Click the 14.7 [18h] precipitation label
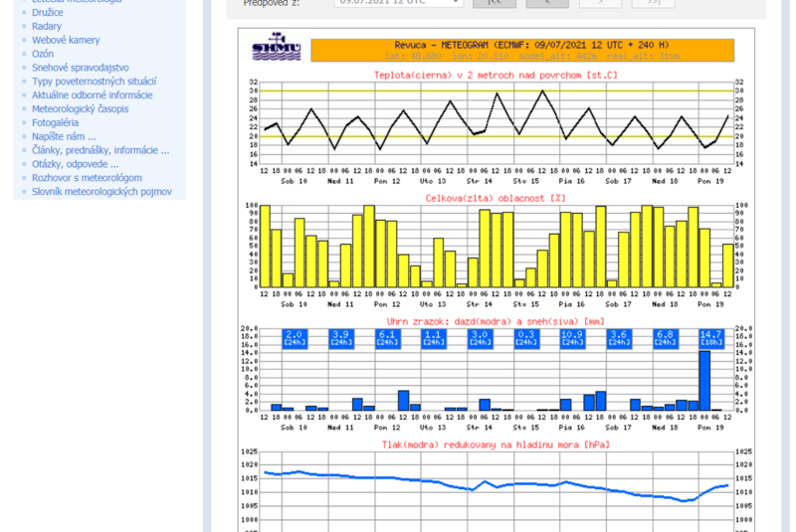Viewport: 796px width, 532px height. click(711, 338)
